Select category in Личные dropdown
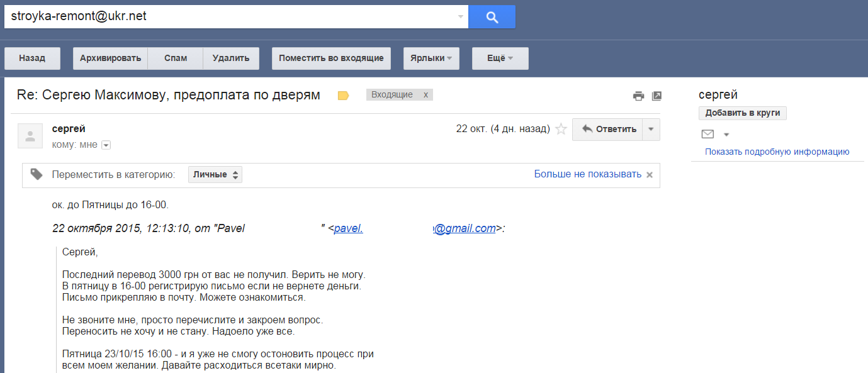Viewport: 868px width, 373px height. coord(215,175)
